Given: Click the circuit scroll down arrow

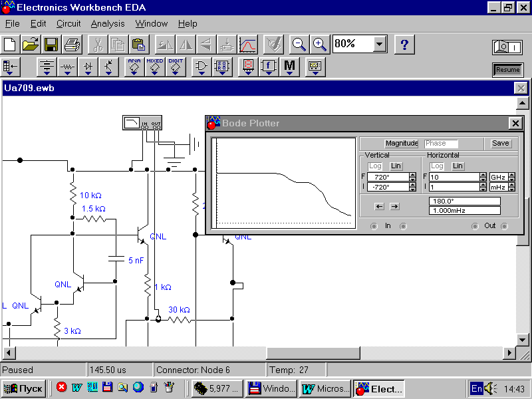Looking at the screenshot, I should coord(523,340).
